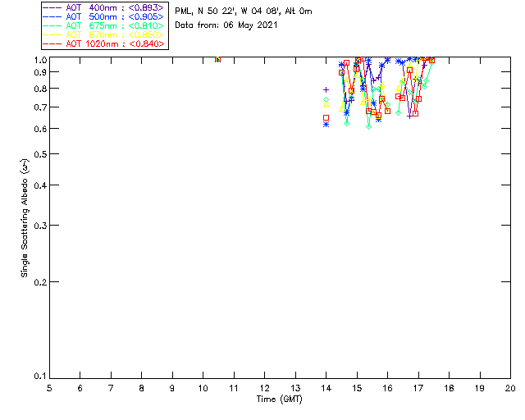This screenshot has height=420, width=525.
Task: Click the time-axis tick label 9
Action: coord(172,388)
